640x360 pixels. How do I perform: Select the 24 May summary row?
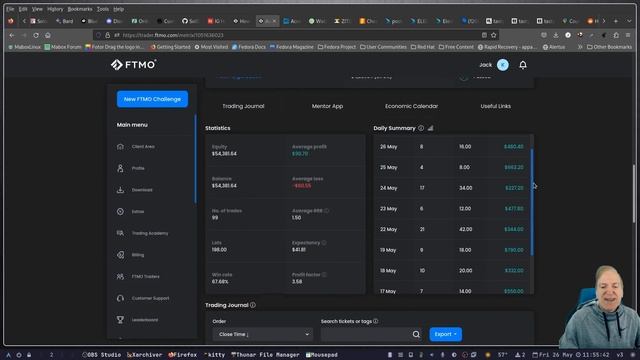pos(452,188)
